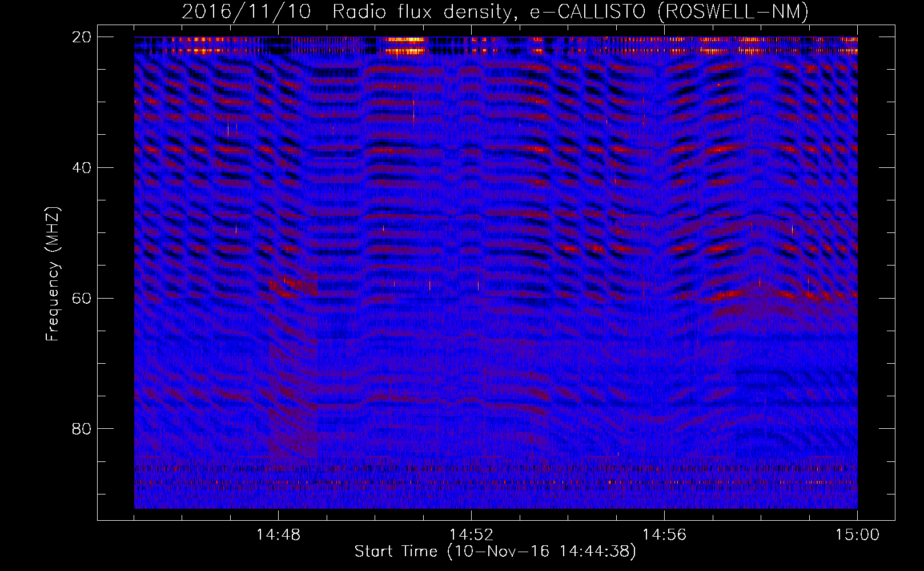Click the 14:48 time tick label
This screenshot has height=571, width=924.
278,535
